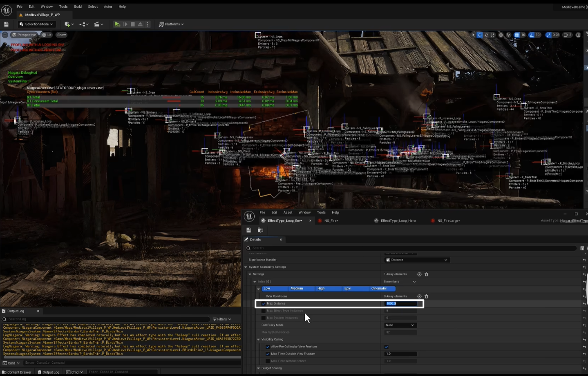Open the Details panel view options grid icon
The image size is (588, 376).
tap(582, 248)
